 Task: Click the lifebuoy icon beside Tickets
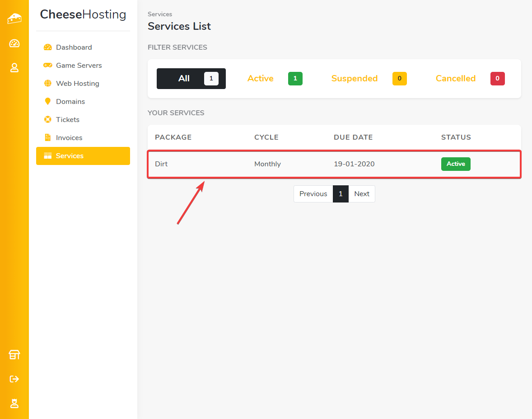(47, 120)
